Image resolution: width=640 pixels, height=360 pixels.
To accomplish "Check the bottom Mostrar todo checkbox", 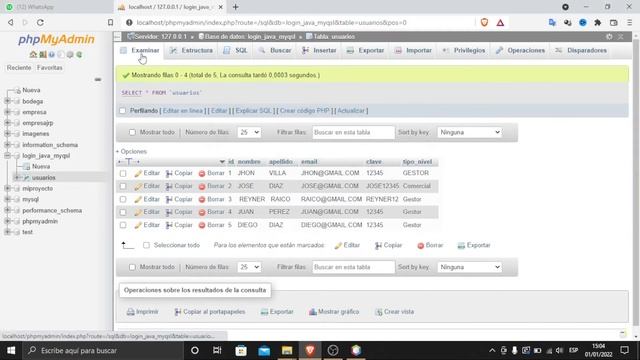I will [132, 267].
